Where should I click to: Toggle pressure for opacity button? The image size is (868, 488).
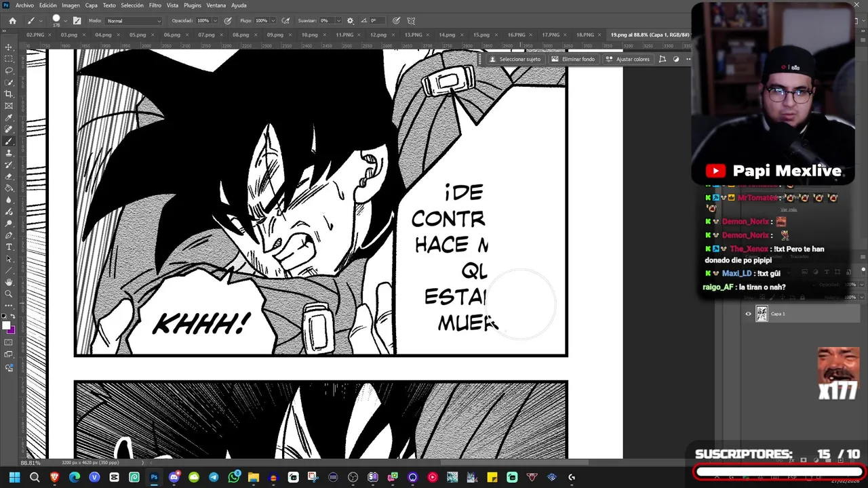pos(228,20)
